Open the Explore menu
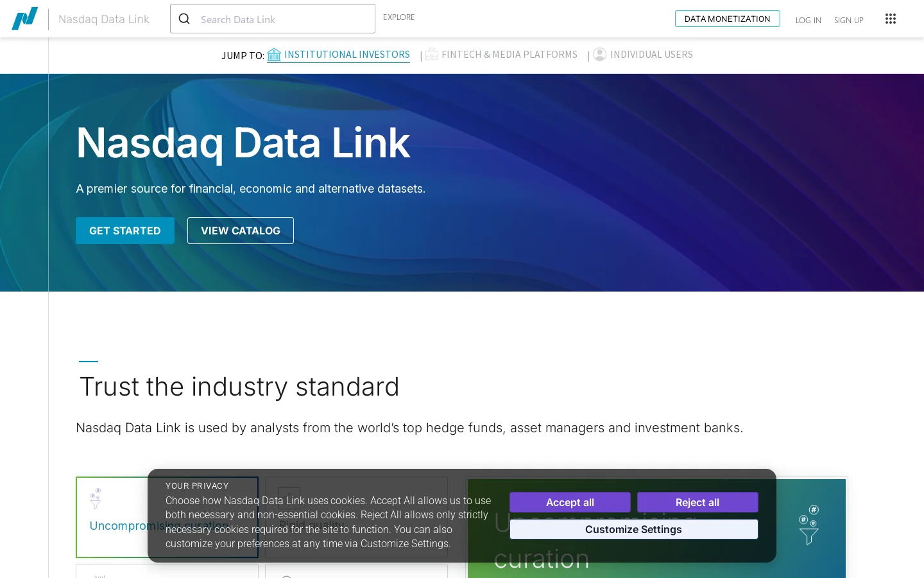The width and height of the screenshot is (924, 578). [x=398, y=17]
